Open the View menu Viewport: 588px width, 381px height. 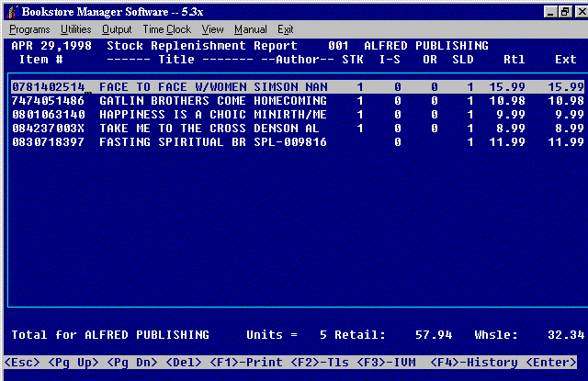212,29
